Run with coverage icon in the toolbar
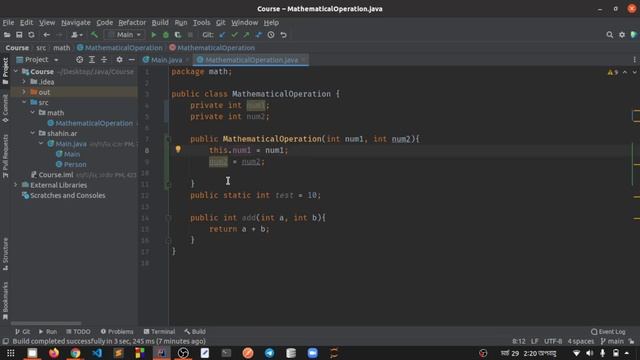 point(178,35)
